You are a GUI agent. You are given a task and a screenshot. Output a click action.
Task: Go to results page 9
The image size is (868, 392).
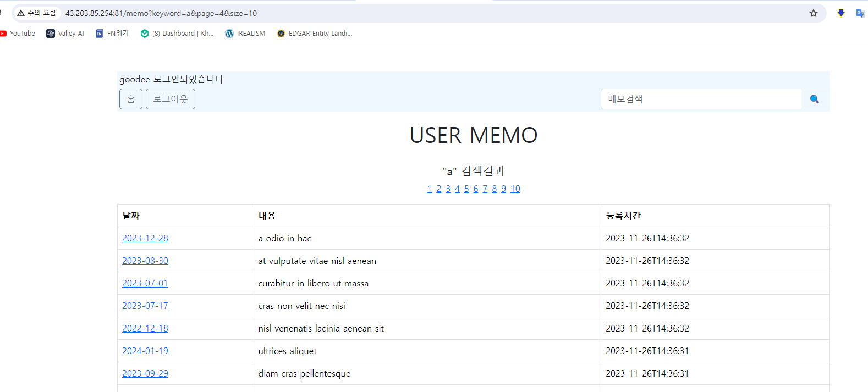tap(503, 189)
